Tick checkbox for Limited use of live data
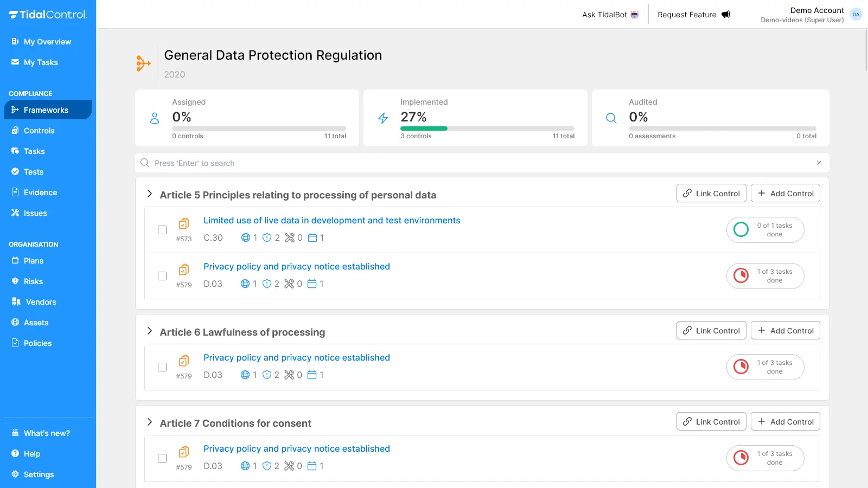The height and width of the screenshot is (488, 868). (x=162, y=230)
